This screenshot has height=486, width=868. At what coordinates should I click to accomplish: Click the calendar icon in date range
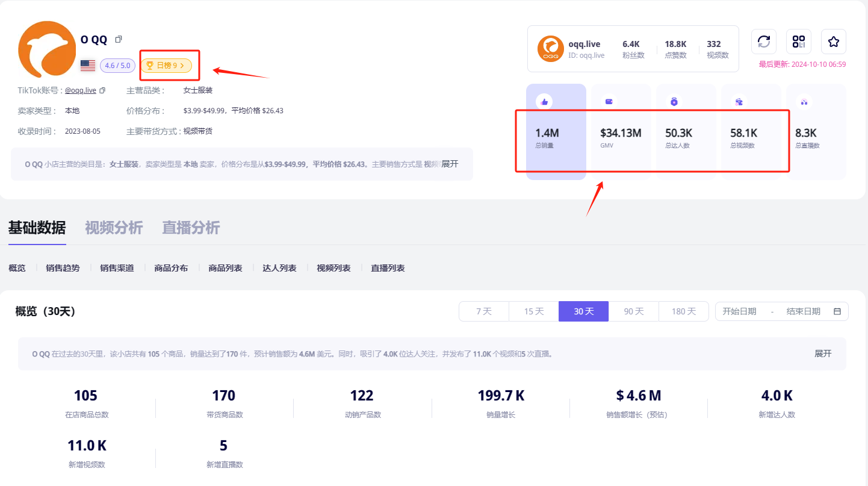[x=837, y=311]
